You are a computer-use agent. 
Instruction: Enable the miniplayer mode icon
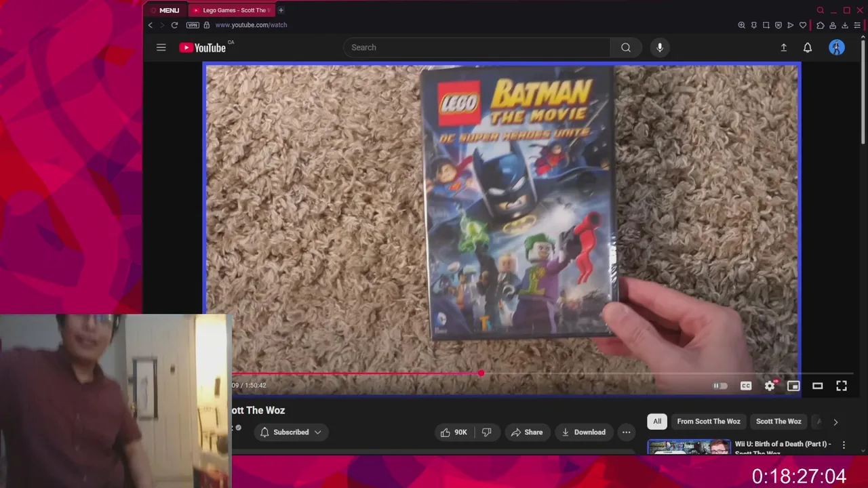pos(793,386)
